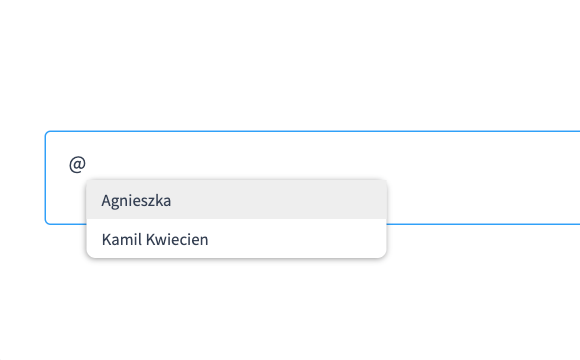Select Agnieszka from the mention suggestions

[x=236, y=200]
